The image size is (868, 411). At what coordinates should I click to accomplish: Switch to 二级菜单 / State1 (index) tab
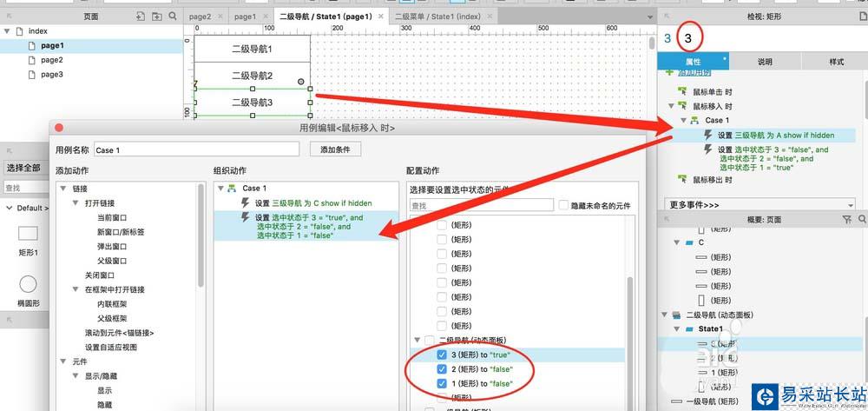pos(437,17)
